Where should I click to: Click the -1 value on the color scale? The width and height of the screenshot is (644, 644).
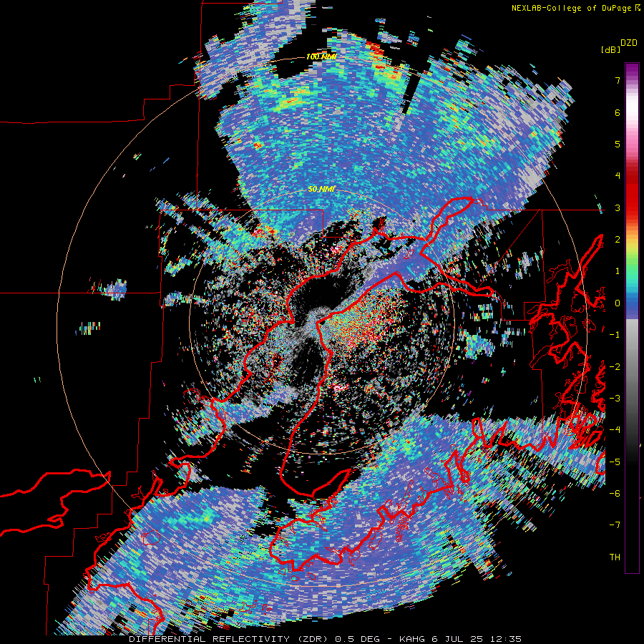(x=615, y=335)
